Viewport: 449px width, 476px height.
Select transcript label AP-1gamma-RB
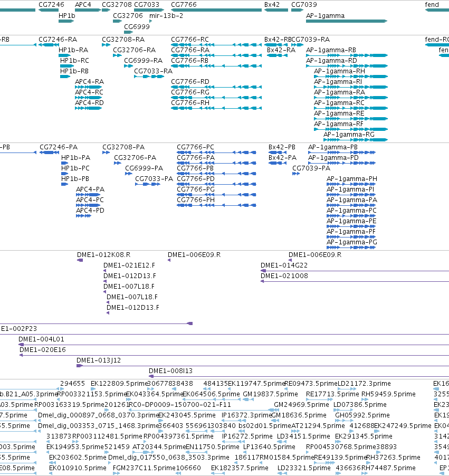pyautogui.click(x=331, y=50)
